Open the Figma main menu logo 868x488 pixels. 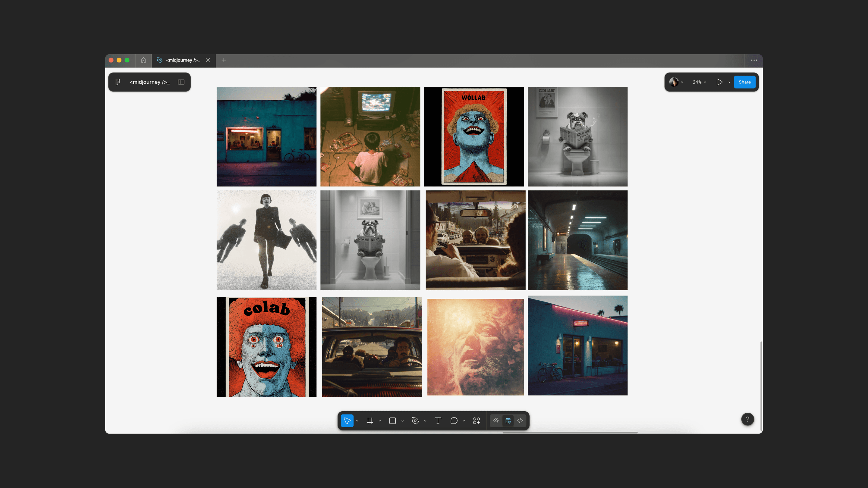point(118,82)
